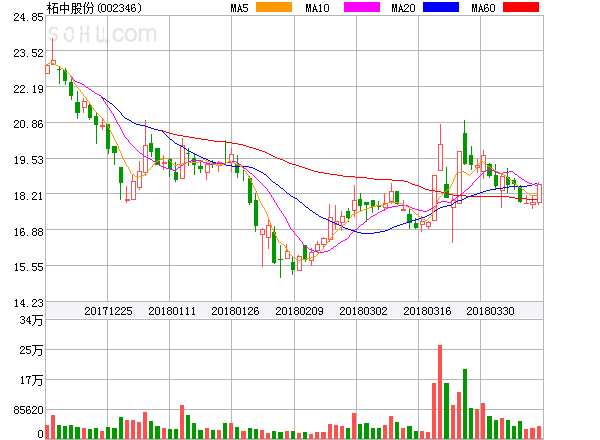This screenshot has width=600, height=440.
Task: Click the blue MA20 legend swatch
Action: 441,7
